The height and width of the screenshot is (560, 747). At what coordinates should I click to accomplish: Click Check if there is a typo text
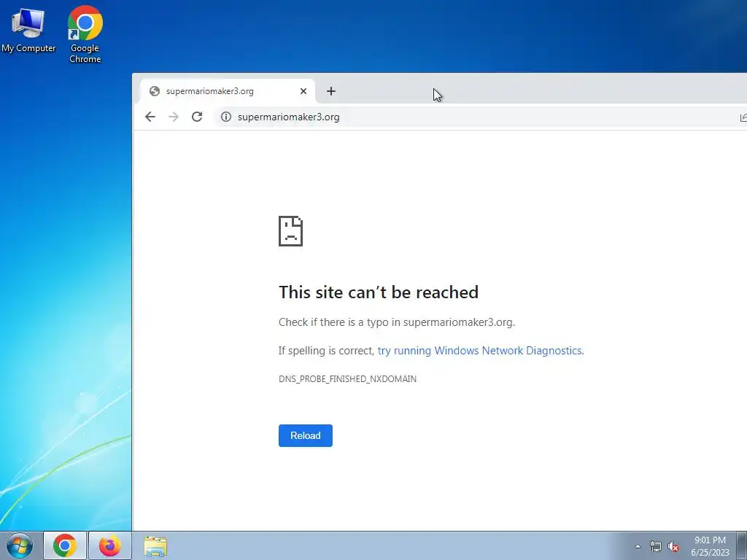click(396, 322)
